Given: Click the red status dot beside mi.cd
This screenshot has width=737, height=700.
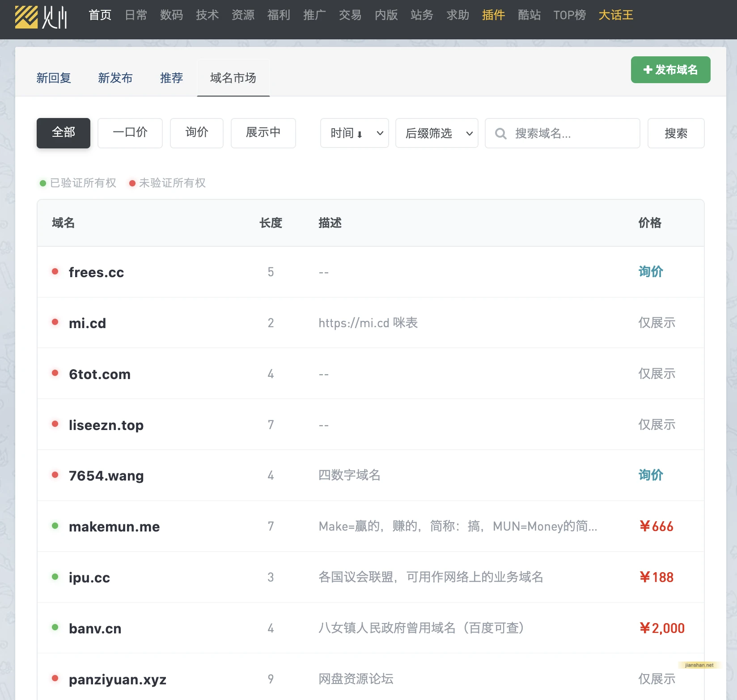Looking at the screenshot, I should tap(55, 322).
